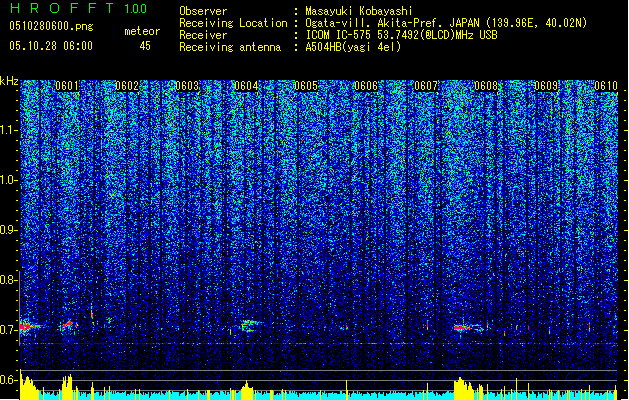This screenshot has height=400, width=629.
Task: Click the 0605 time marker
Action: (x=306, y=86)
